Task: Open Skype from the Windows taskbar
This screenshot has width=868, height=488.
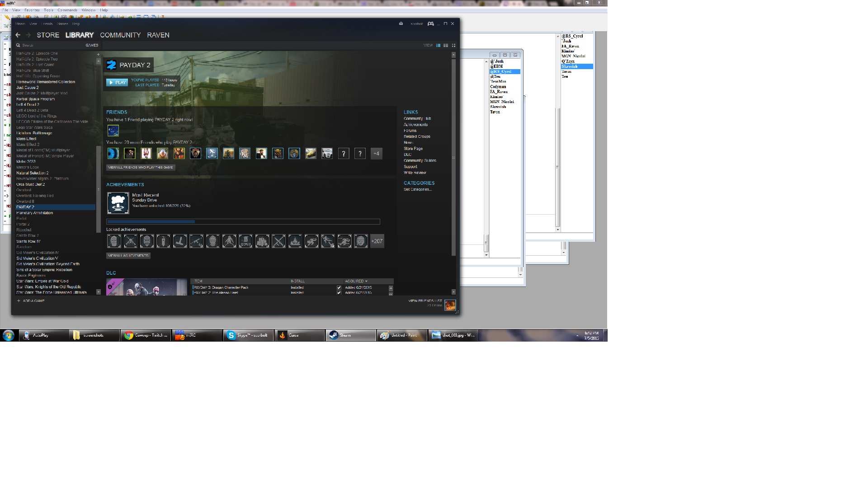Action: [248, 335]
